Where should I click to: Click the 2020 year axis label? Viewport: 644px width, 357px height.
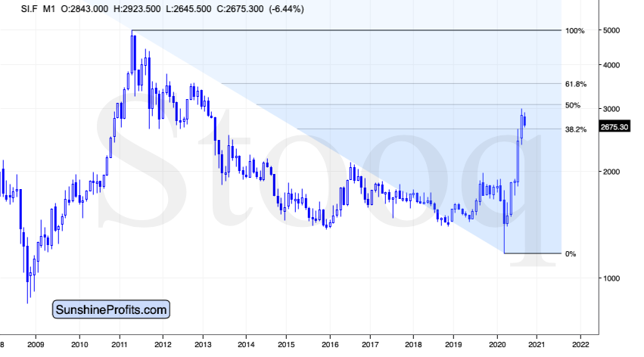(497, 345)
